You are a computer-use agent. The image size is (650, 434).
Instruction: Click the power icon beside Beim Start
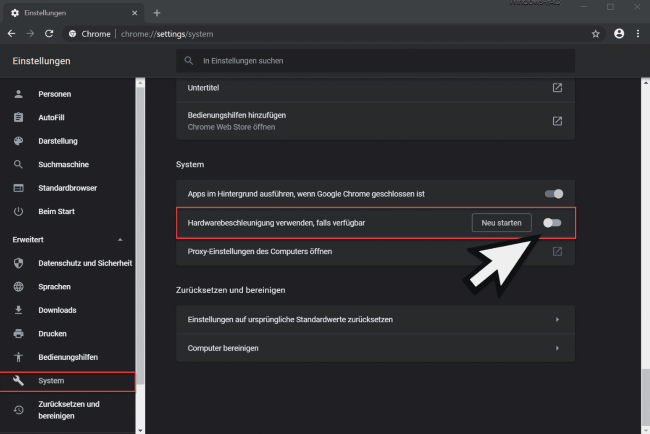(x=18, y=211)
